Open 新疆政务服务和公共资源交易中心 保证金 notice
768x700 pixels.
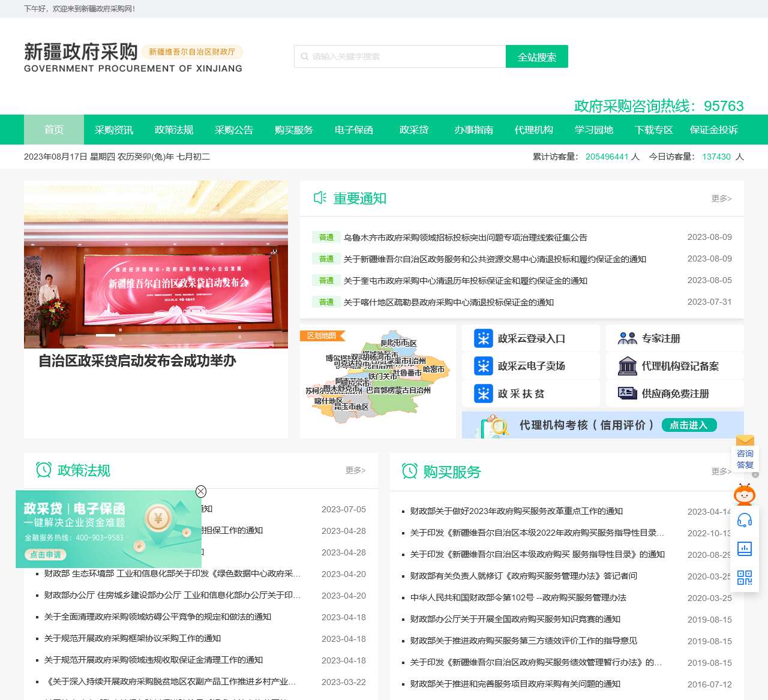tap(494, 259)
